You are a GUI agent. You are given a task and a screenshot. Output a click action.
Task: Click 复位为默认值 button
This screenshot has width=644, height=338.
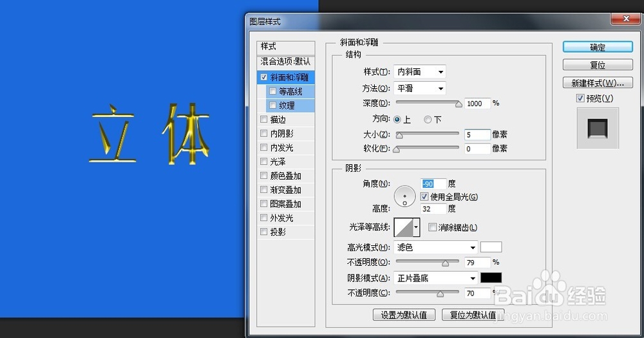coord(473,315)
